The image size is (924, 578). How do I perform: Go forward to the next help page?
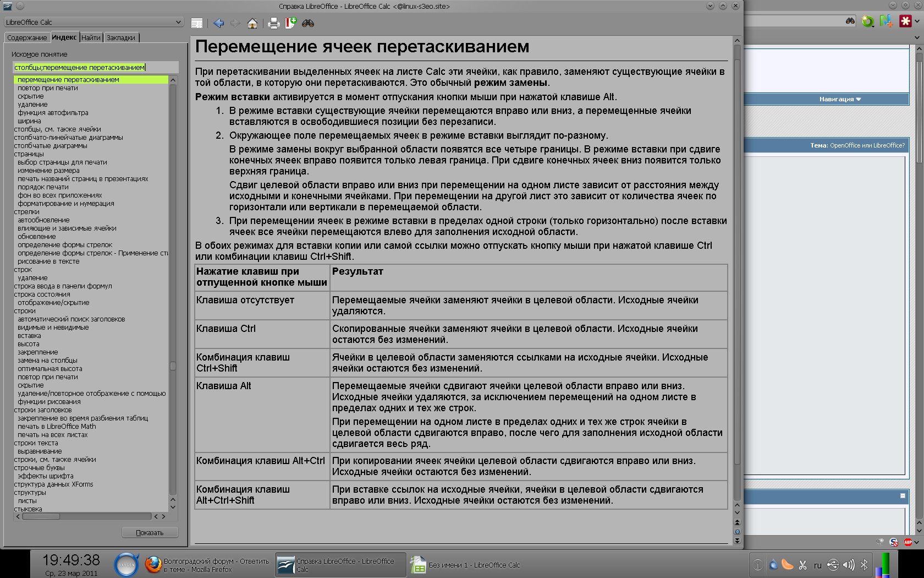tap(235, 23)
